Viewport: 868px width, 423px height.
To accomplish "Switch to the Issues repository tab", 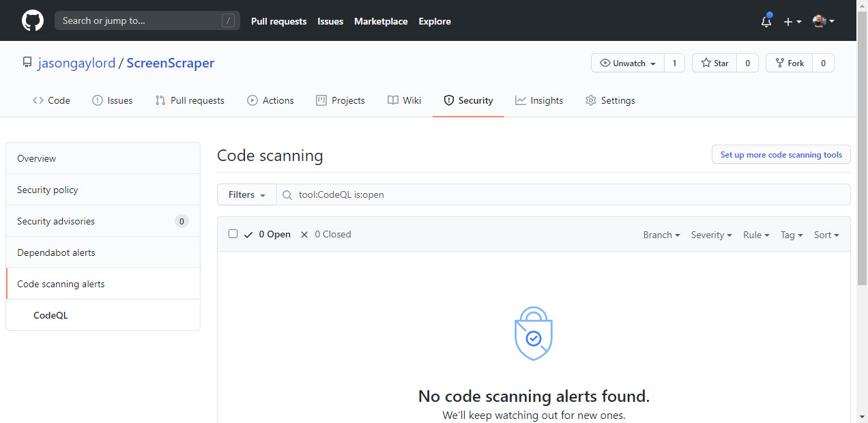I will (x=113, y=100).
